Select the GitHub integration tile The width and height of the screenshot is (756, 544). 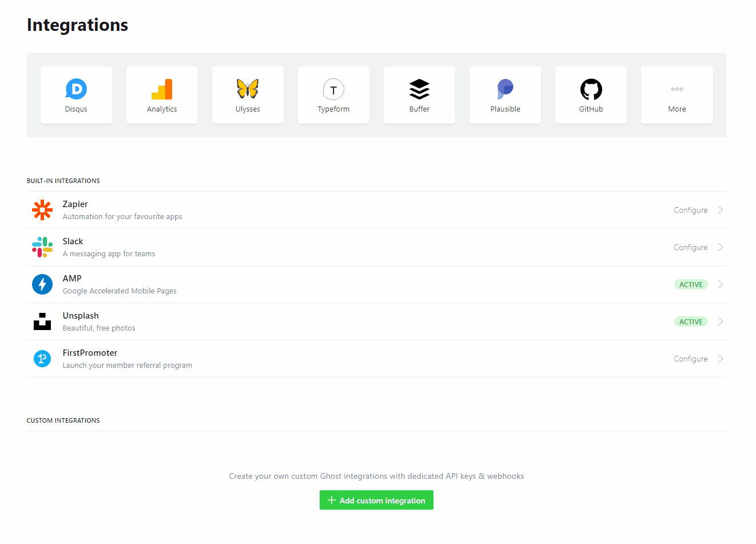(x=591, y=94)
